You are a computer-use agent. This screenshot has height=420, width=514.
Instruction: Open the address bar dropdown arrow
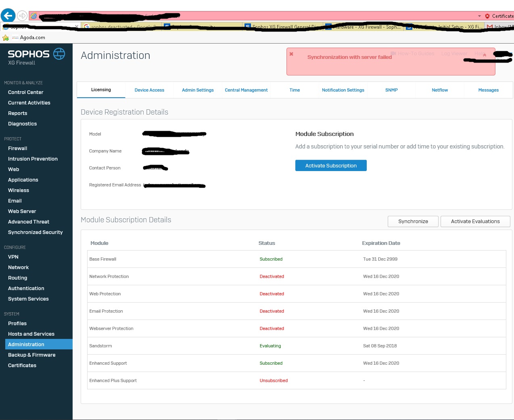pyautogui.click(x=479, y=16)
